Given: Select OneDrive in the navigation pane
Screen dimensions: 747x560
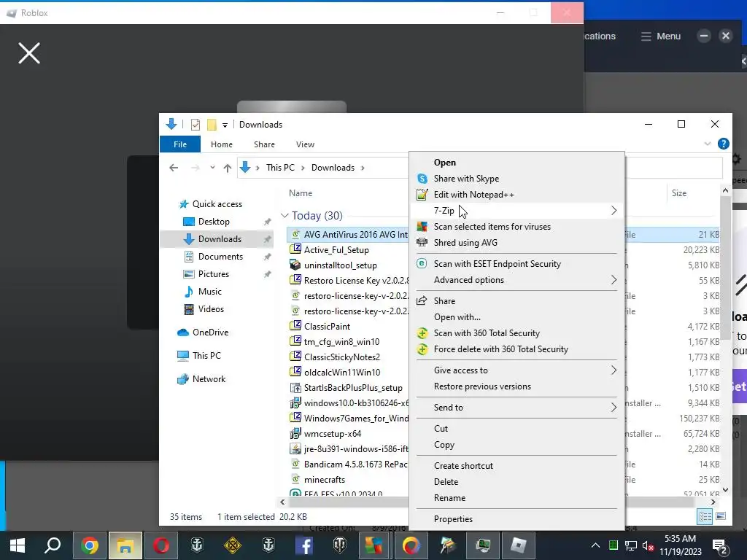Looking at the screenshot, I should (x=210, y=332).
